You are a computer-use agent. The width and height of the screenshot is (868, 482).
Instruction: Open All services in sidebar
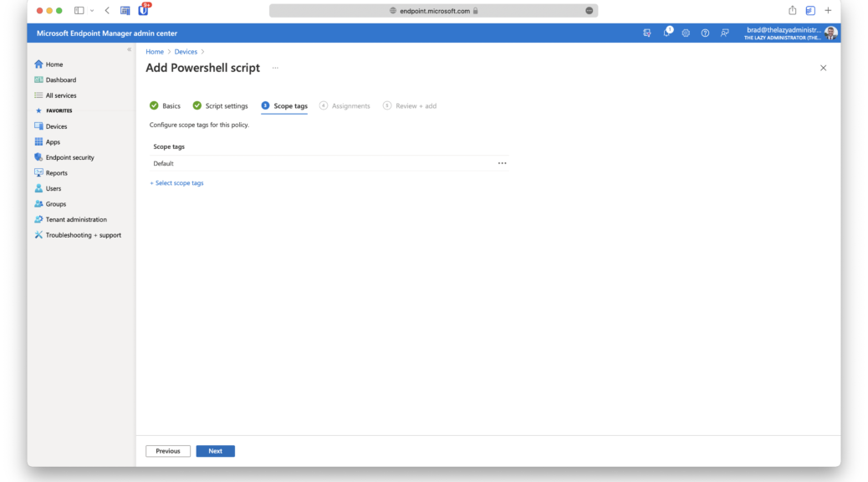(55, 95)
